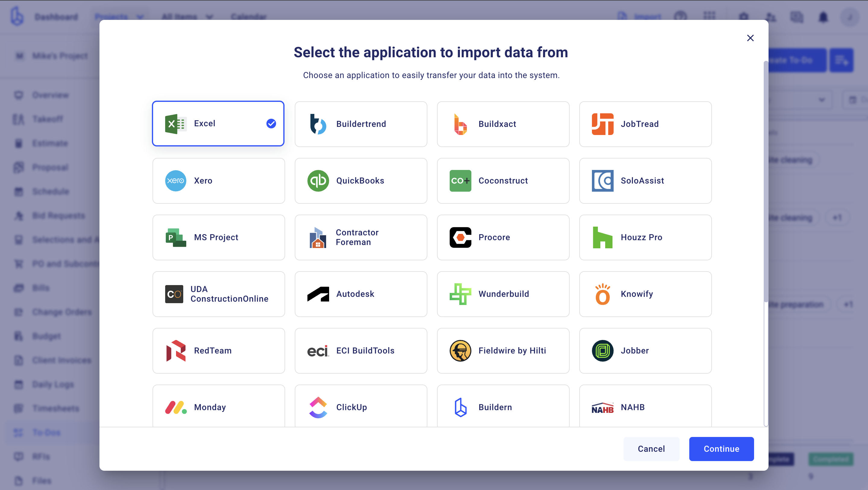
Task: Select To-Dos in the sidebar
Action: (x=46, y=432)
